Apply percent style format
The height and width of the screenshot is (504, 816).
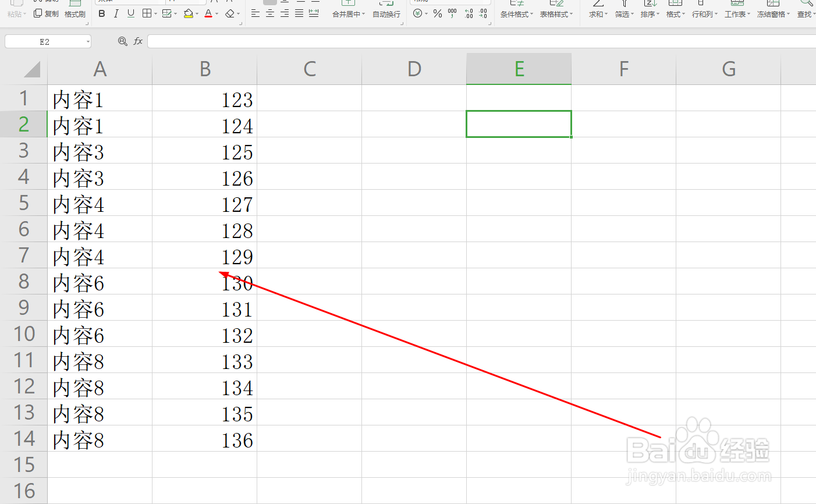[438, 13]
